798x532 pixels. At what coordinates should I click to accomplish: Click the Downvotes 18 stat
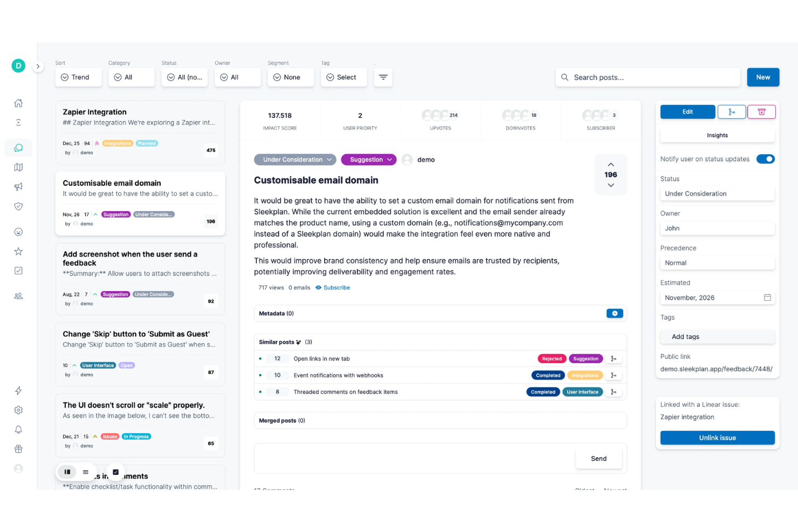tap(520, 120)
